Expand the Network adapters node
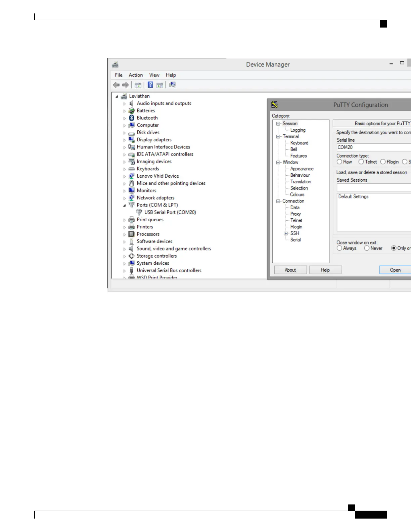 coord(125,198)
